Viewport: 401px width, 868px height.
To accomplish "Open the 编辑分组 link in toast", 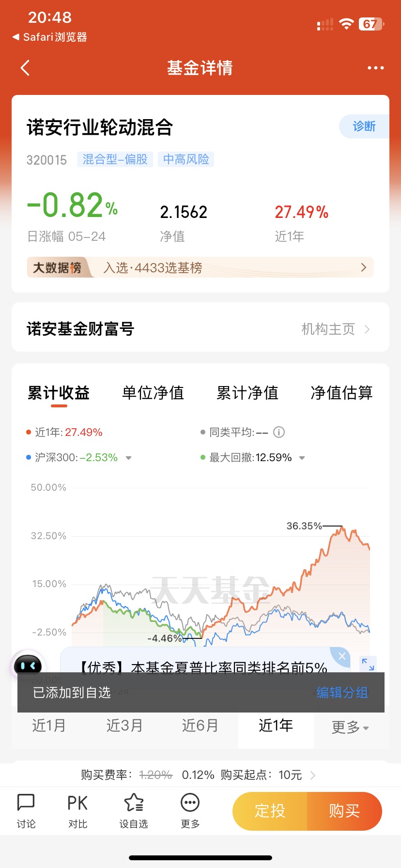I will click(x=342, y=693).
